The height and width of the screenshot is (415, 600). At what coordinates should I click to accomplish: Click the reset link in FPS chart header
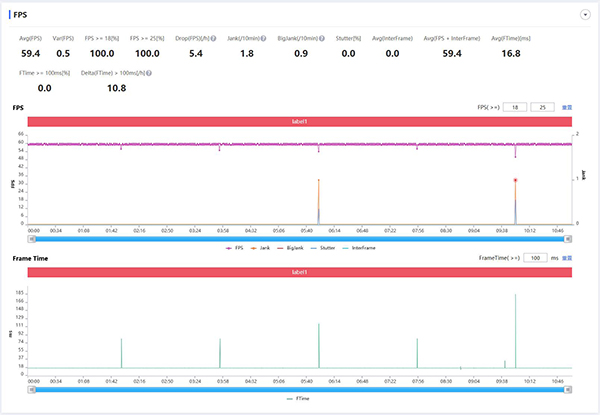click(x=567, y=106)
